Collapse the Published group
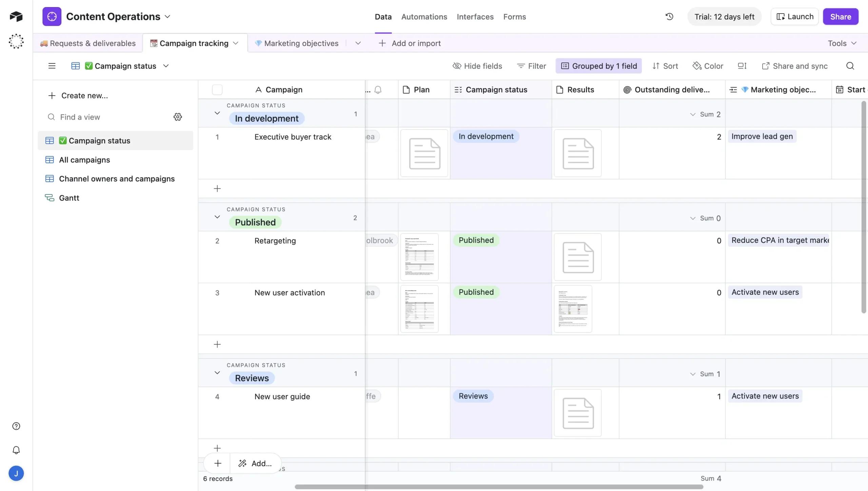Viewport: 868px width, 491px height. tap(217, 217)
